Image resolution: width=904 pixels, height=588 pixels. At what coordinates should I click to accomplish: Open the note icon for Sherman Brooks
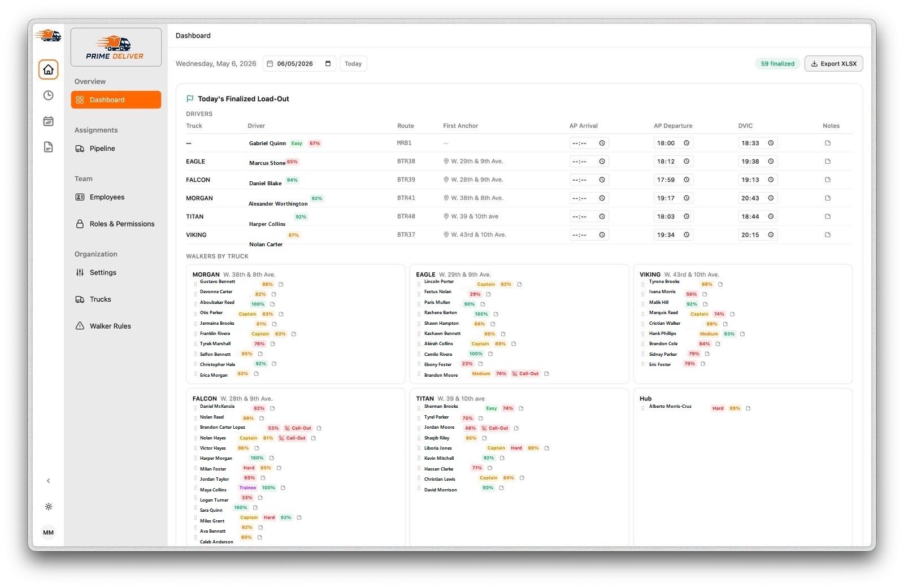521,408
